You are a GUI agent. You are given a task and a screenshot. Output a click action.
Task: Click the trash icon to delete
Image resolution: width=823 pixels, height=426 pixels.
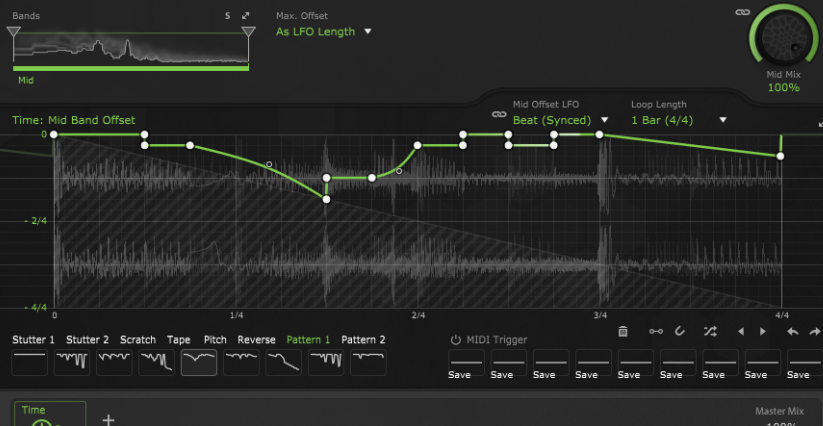622,332
